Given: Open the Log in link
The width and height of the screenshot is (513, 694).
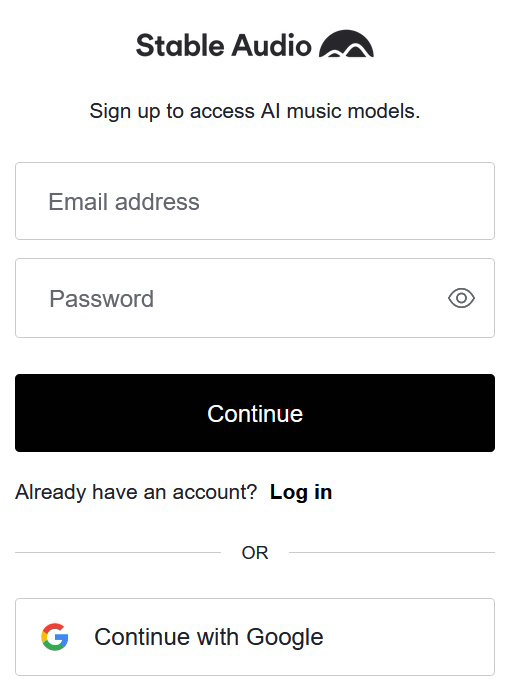Looking at the screenshot, I should pyautogui.click(x=301, y=492).
